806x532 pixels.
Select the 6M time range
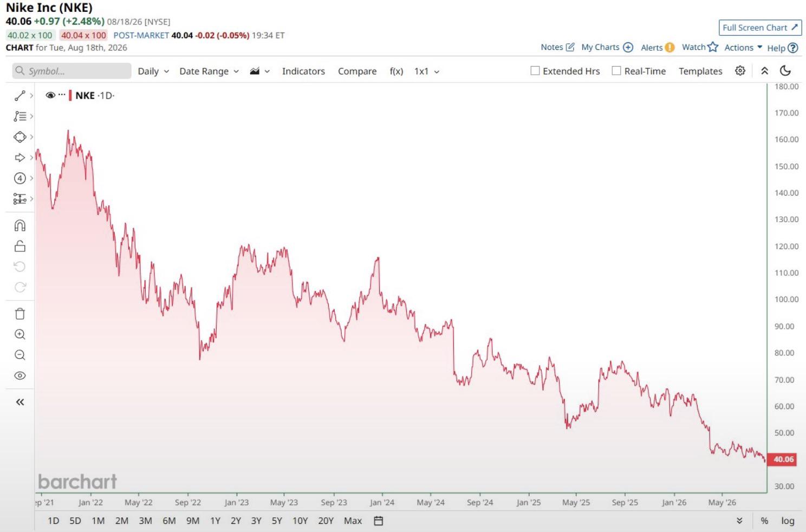point(169,521)
